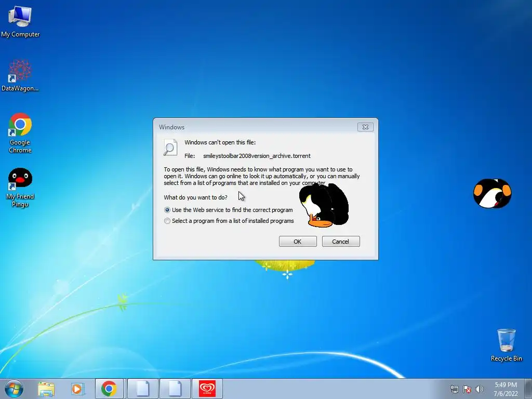Open the Recycle Bin

point(506,345)
